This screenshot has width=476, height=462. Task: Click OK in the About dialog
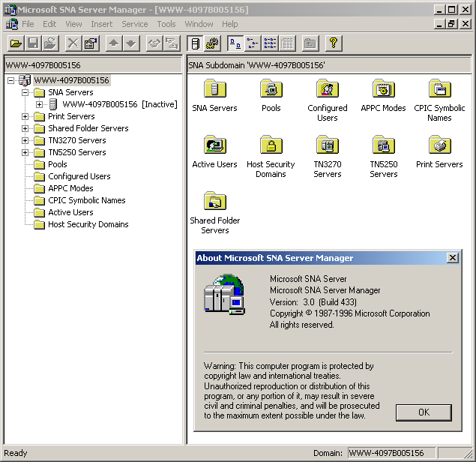point(424,412)
